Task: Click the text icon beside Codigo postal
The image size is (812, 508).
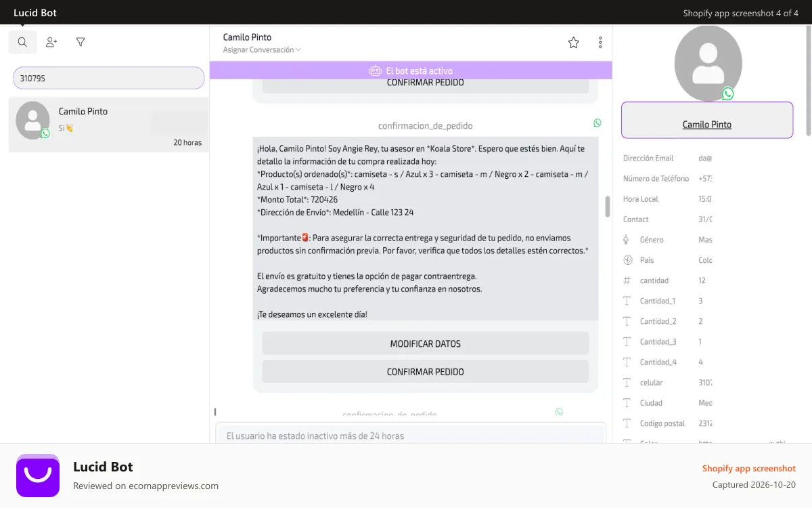Action: [627, 423]
